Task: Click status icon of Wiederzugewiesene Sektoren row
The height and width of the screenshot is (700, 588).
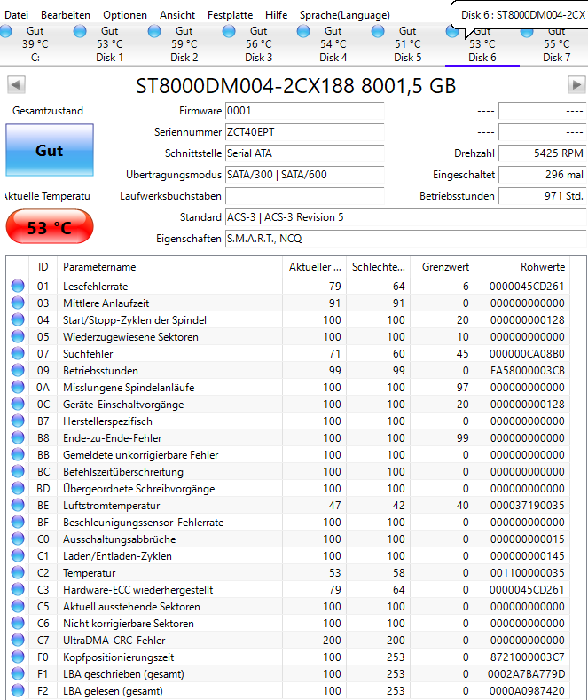Action: pos(18,336)
